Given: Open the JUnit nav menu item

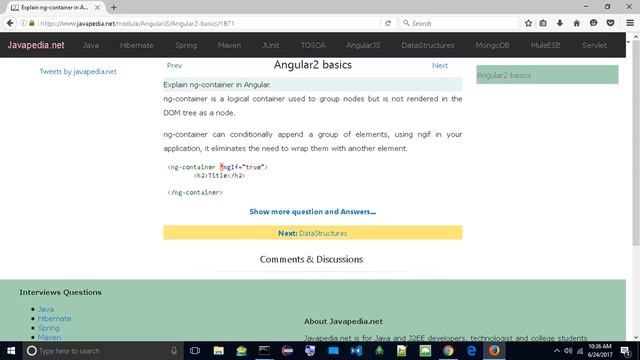Looking at the screenshot, I should pyautogui.click(x=271, y=45).
